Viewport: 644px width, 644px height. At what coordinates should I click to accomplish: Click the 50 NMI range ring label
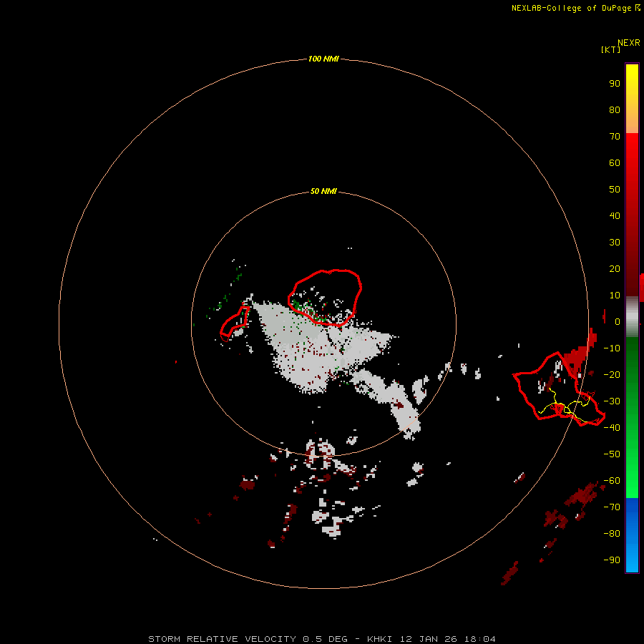pyautogui.click(x=323, y=191)
